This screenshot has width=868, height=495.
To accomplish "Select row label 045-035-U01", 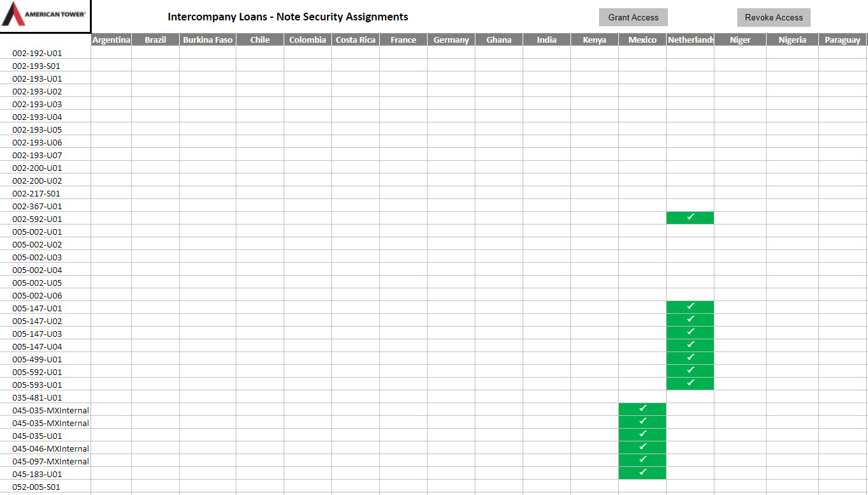I will [x=37, y=436].
